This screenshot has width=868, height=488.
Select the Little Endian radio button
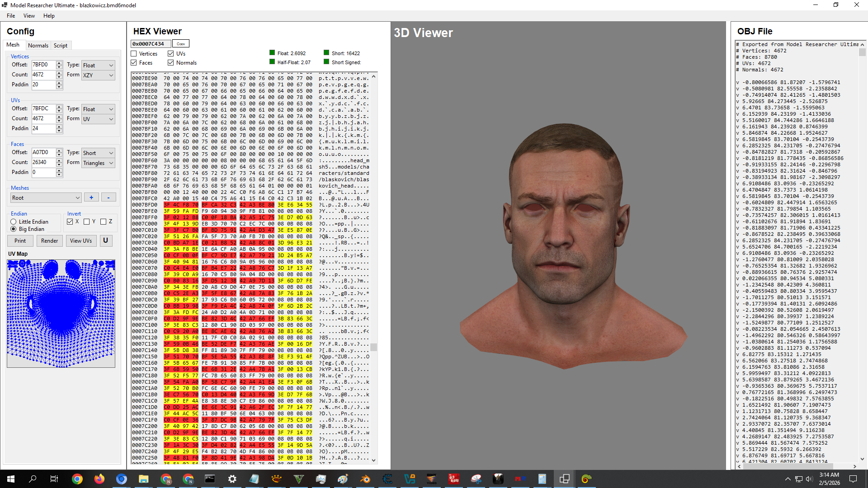pos(14,221)
